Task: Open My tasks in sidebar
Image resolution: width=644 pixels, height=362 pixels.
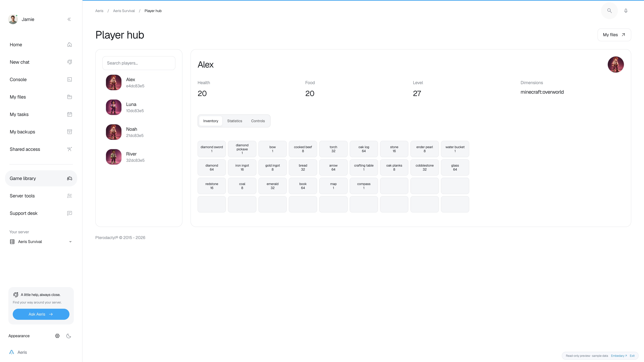Action: (41, 114)
